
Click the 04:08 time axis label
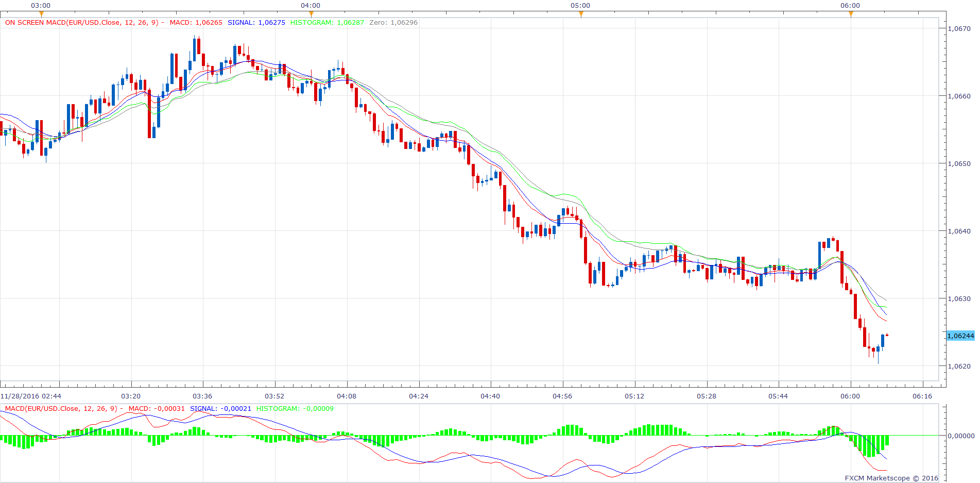coord(347,396)
